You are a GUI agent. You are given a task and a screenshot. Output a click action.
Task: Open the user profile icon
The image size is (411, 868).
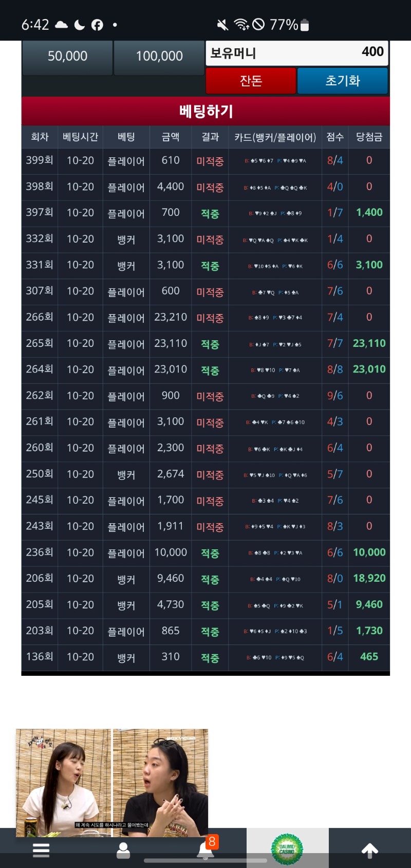click(123, 850)
